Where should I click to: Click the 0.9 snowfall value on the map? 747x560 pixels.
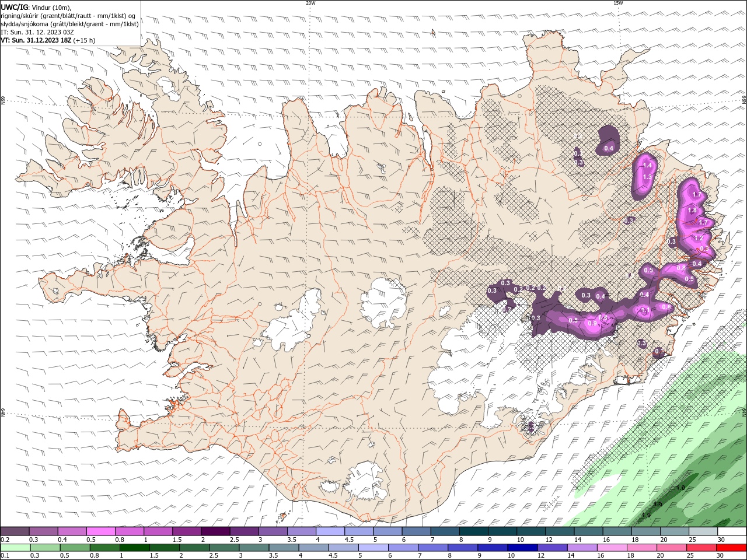(x=592, y=323)
